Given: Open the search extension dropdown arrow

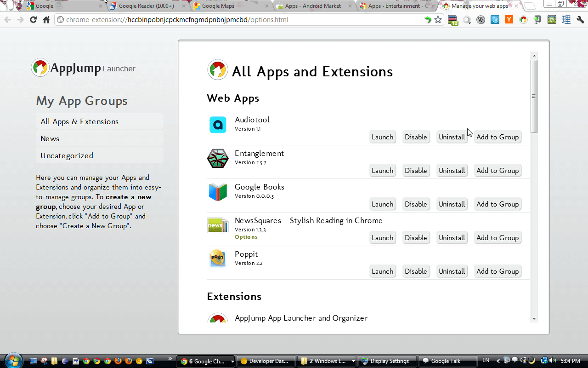Looking at the screenshot, I should pos(470,23).
